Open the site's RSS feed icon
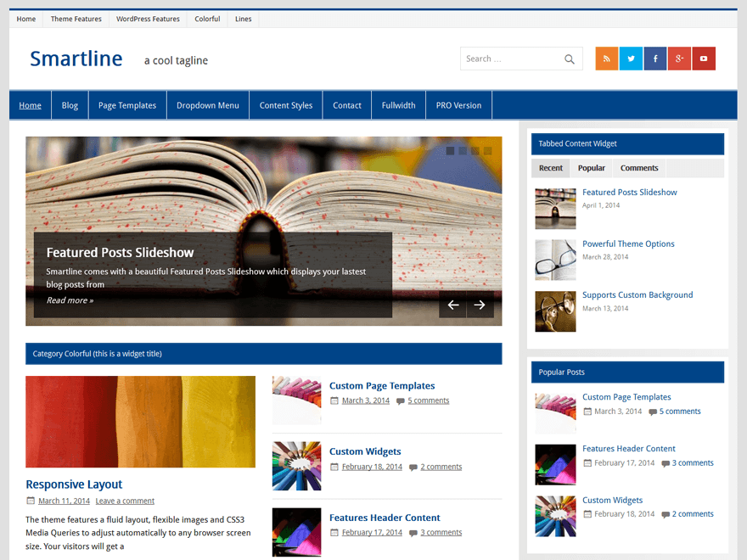 pyautogui.click(x=606, y=59)
